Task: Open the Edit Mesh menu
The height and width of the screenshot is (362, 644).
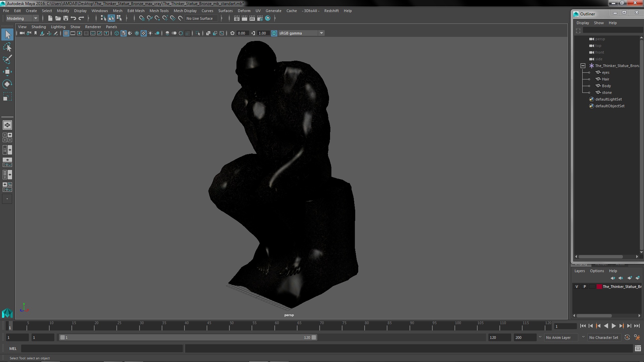Action: (136, 11)
